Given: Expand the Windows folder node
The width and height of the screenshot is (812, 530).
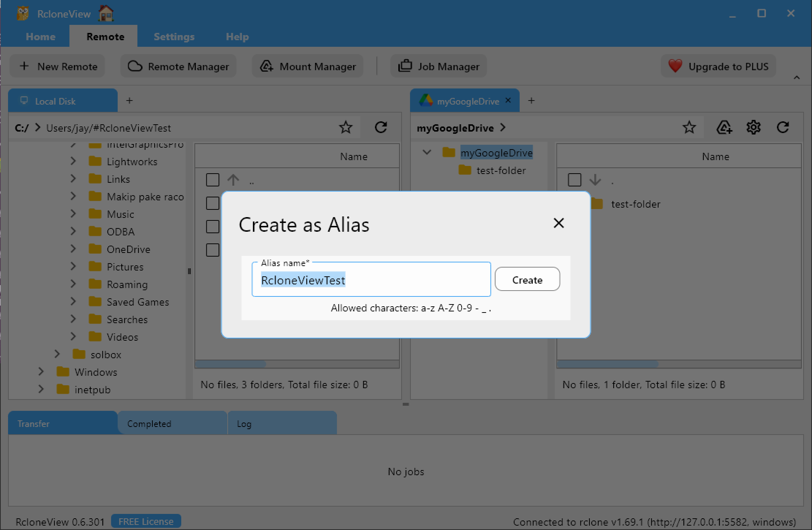Looking at the screenshot, I should (41, 372).
